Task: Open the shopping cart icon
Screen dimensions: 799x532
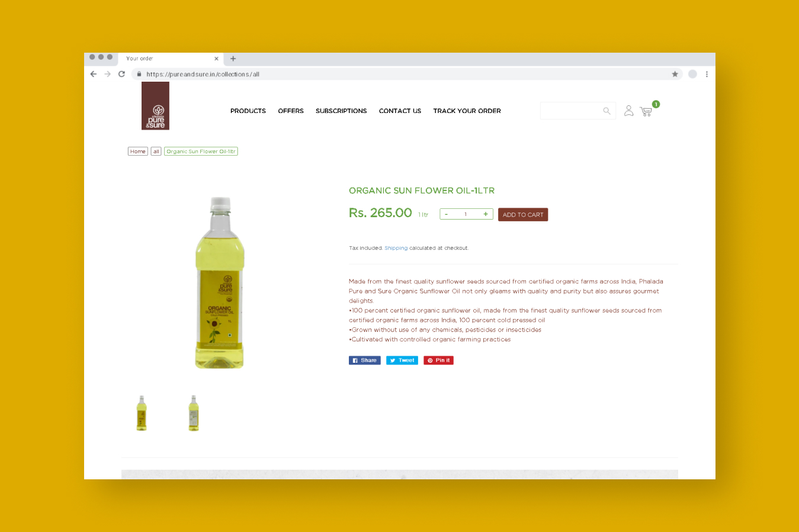Action: (x=646, y=111)
